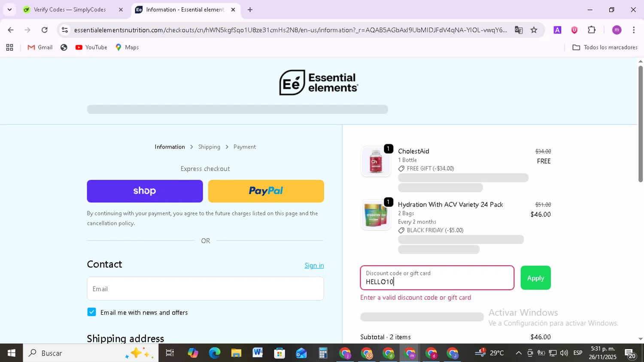
Task: Click the FREE GIFT (-$34.00) text
Action: pyautogui.click(x=430, y=168)
